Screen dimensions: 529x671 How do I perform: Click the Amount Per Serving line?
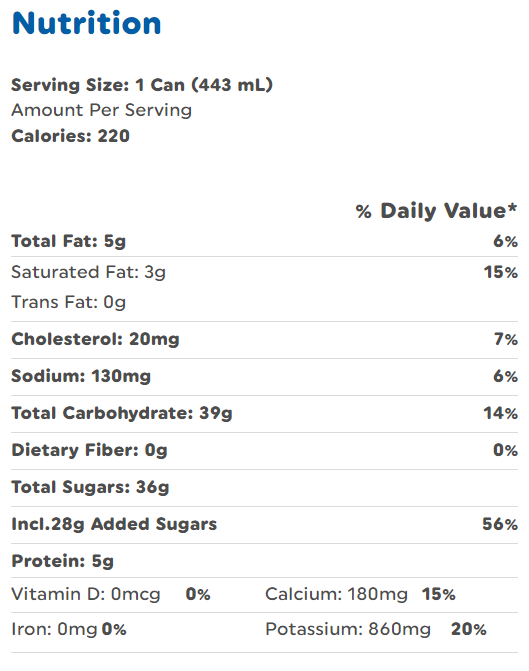click(101, 110)
